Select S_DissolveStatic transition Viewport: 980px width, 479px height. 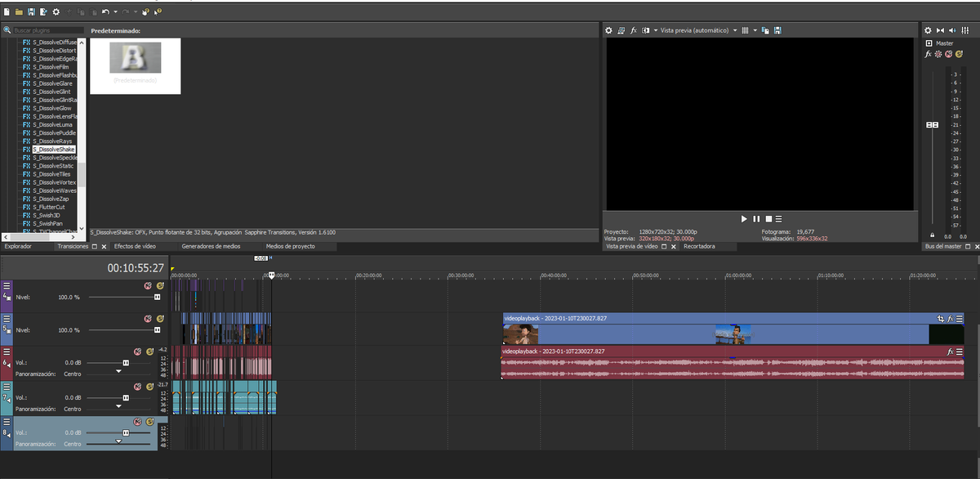[x=52, y=166]
